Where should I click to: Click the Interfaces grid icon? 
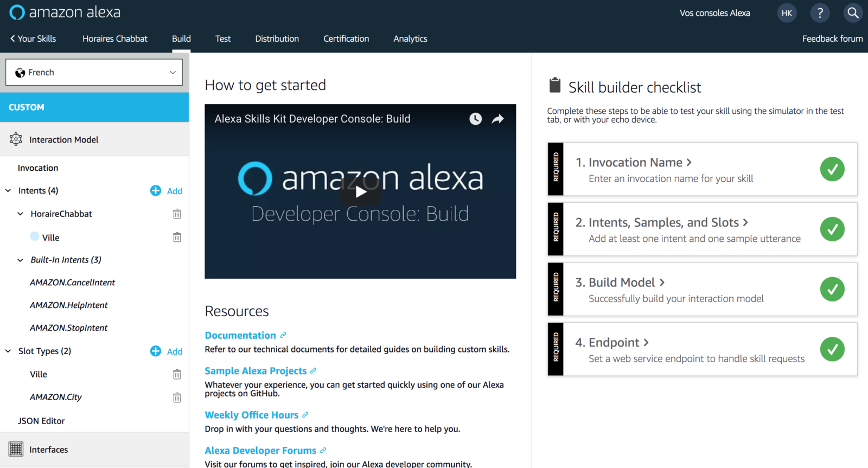pyautogui.click(x=16, y=449)
